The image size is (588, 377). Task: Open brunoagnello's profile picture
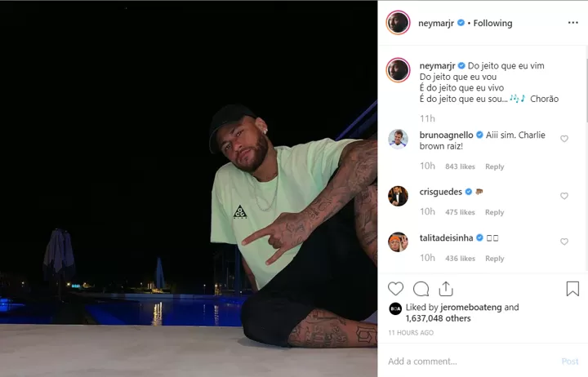click(x=398, y=139)
